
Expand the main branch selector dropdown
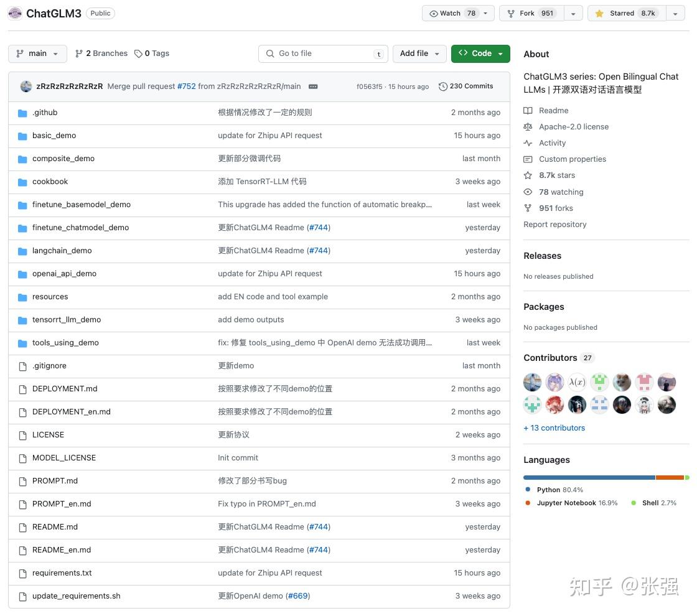[x=37, y=54]
